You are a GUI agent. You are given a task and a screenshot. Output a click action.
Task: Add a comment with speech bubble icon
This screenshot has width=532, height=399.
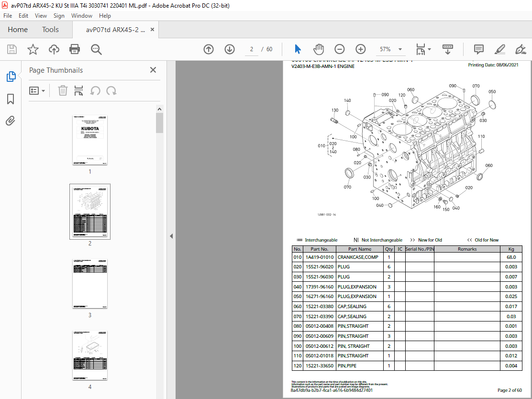point(479,49)
